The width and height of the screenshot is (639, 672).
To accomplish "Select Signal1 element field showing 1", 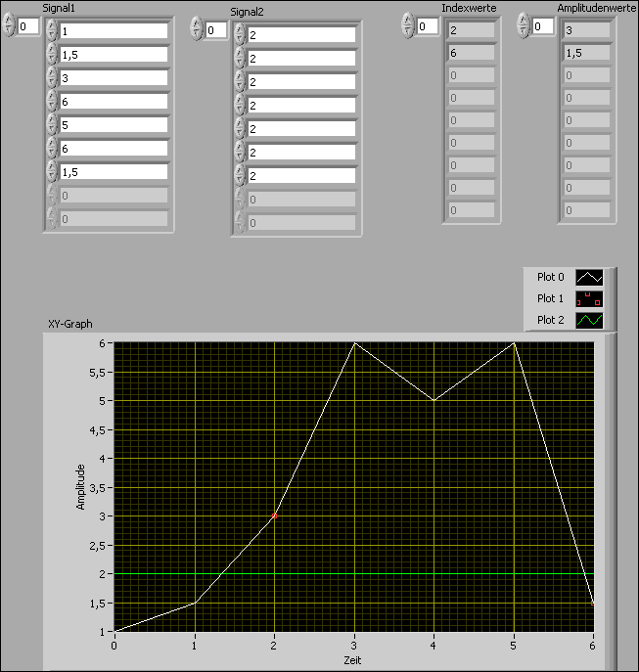I will point(114,31).
